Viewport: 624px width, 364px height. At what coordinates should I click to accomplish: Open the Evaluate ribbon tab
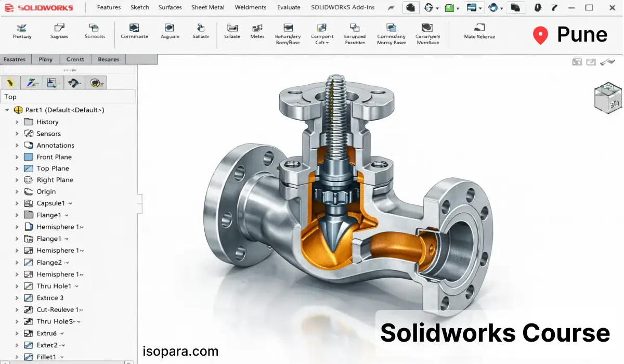click(289, 8)
